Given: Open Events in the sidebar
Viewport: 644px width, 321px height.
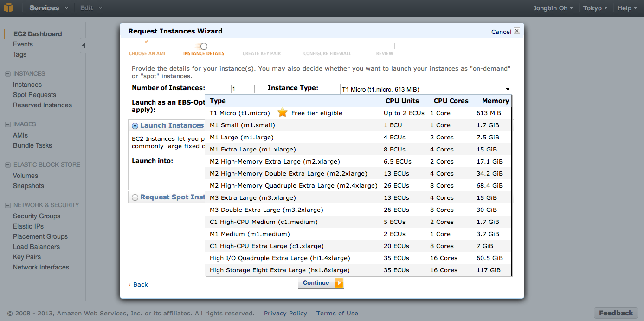Looking at the screenshot, I should [x=23, y=44].
